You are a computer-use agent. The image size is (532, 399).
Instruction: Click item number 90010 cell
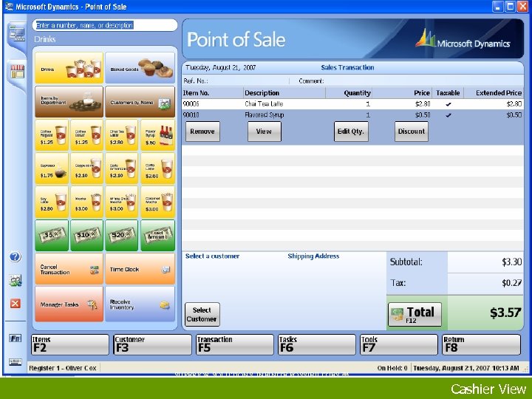191,115
